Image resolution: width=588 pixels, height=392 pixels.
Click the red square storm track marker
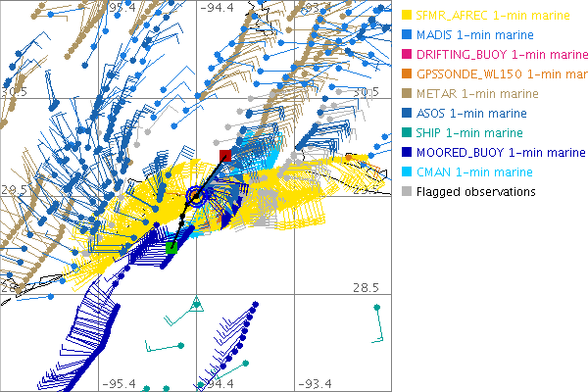tap(225, 156)
